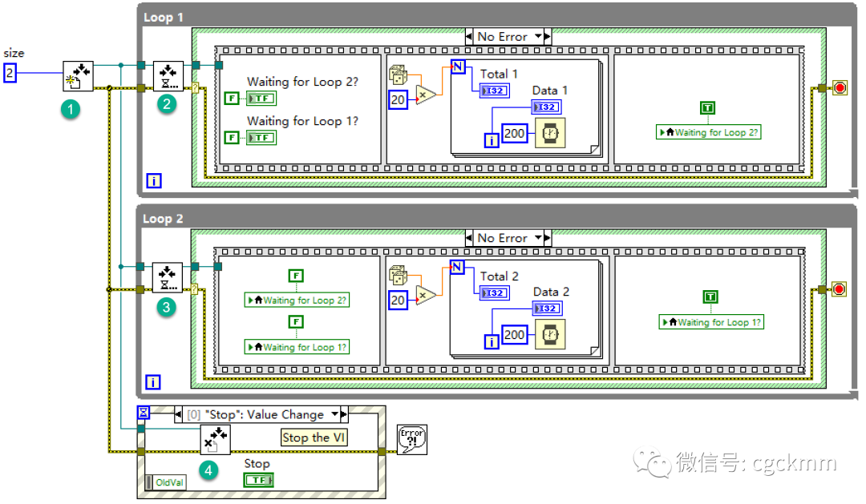
Task: Go to next case in Loop 1 case structure
Action: coord(548,36)
